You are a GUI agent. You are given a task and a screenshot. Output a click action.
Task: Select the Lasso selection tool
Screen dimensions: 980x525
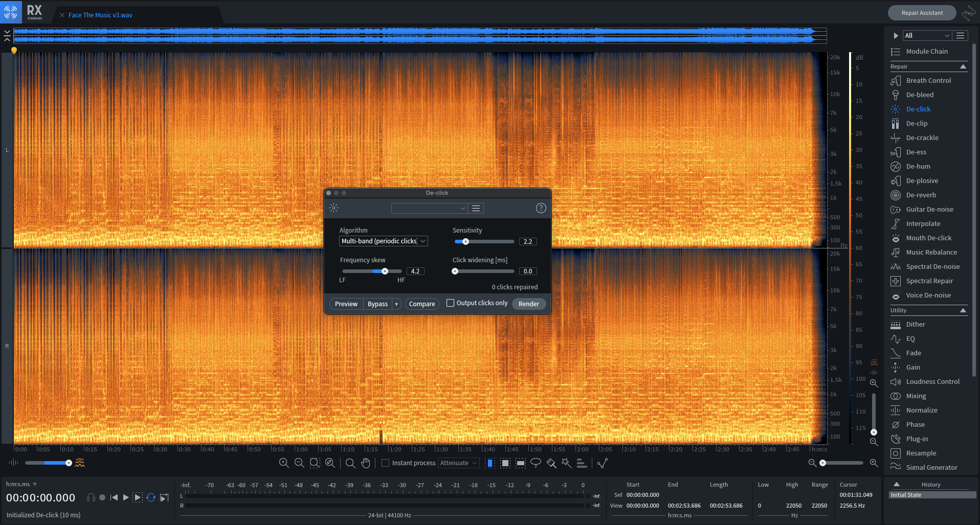pos(536,463)
